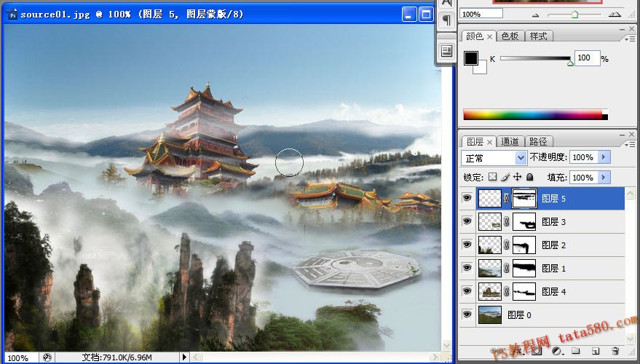Toggle lock position cross-arrows icon

coord(517,177)
